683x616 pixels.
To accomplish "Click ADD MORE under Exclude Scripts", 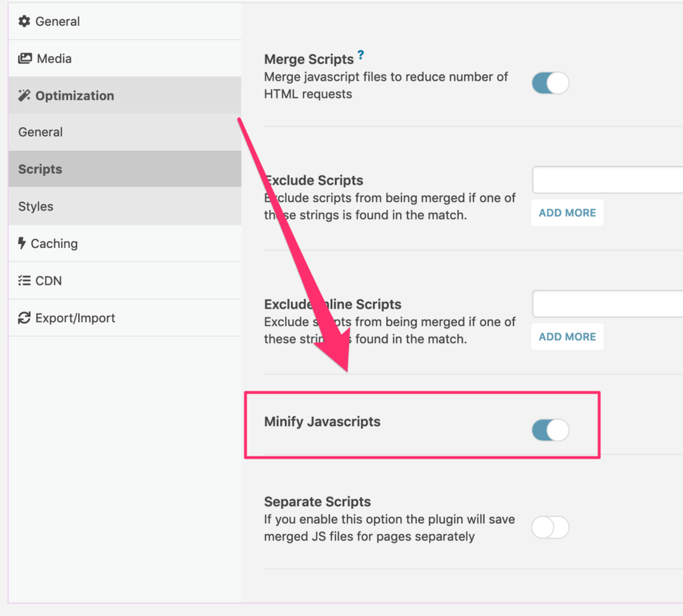I will click(567, 212).
